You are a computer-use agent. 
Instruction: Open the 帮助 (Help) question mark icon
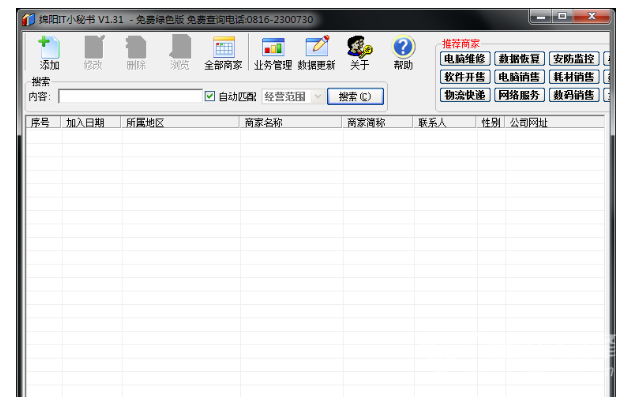[403, 53]
